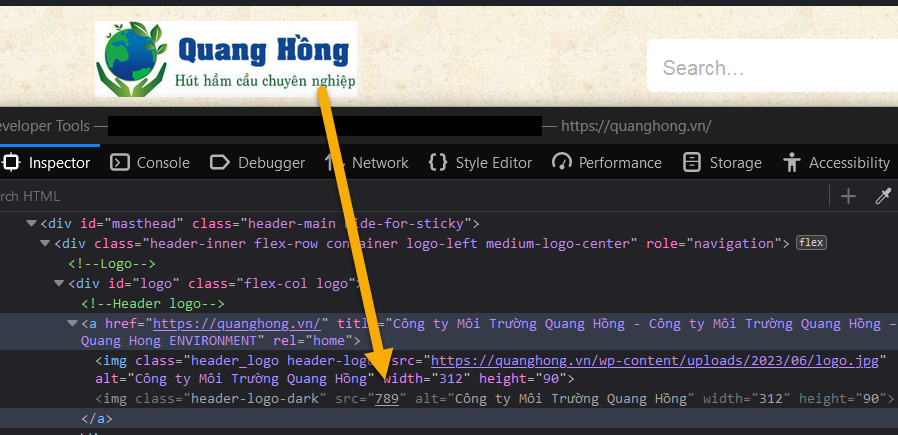This screenshot has height=435, width=898.
Task: Select the eyedropper color picker tool
Action: click(x=884, y=196)
